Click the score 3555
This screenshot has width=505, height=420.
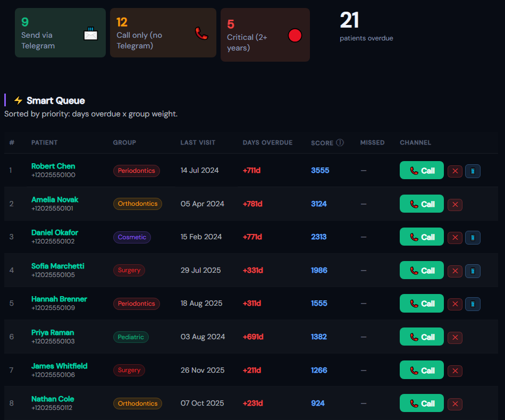coord(320,170)
